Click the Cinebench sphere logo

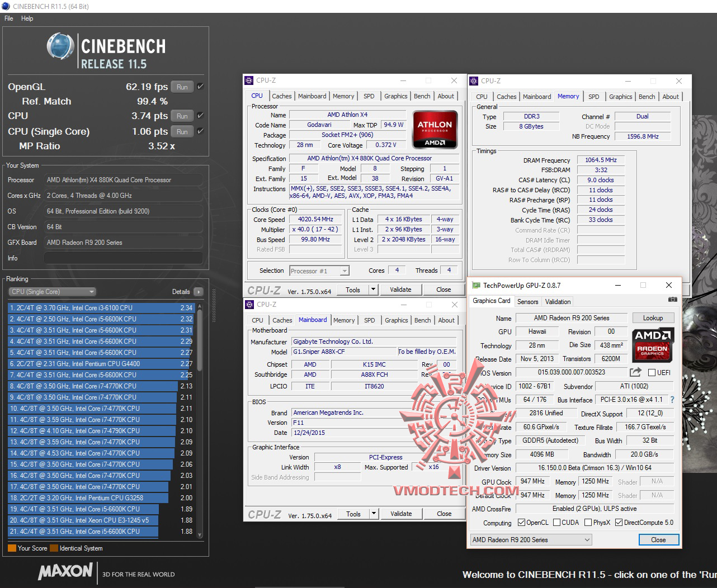(x=61, y=47)
